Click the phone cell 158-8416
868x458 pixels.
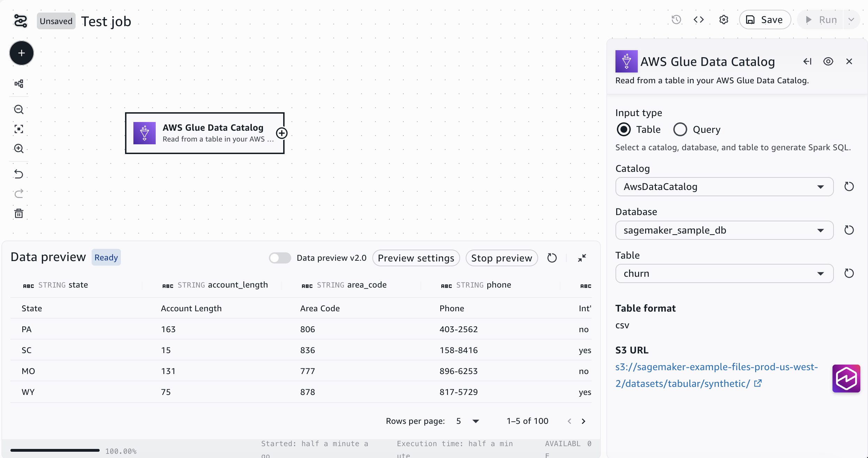(x=458, y=350)
